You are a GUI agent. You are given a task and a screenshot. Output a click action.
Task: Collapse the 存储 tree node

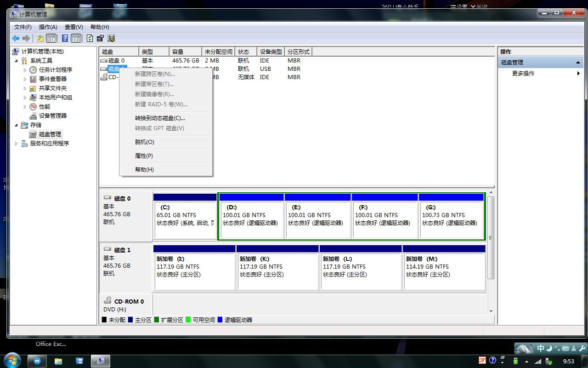[17, 125]
